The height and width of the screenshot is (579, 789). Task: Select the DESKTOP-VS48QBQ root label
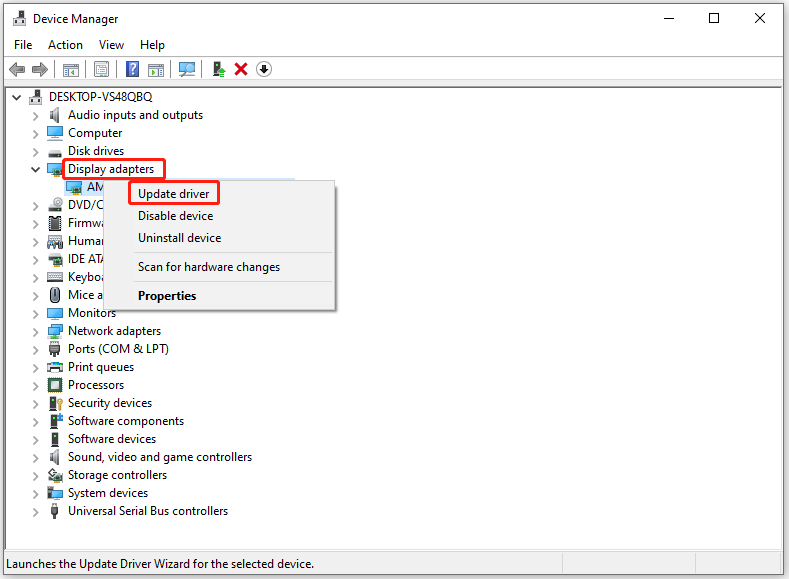pos(101,97)
